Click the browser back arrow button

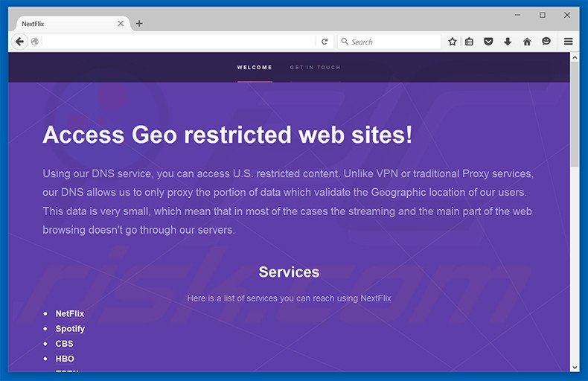(20, 42)
